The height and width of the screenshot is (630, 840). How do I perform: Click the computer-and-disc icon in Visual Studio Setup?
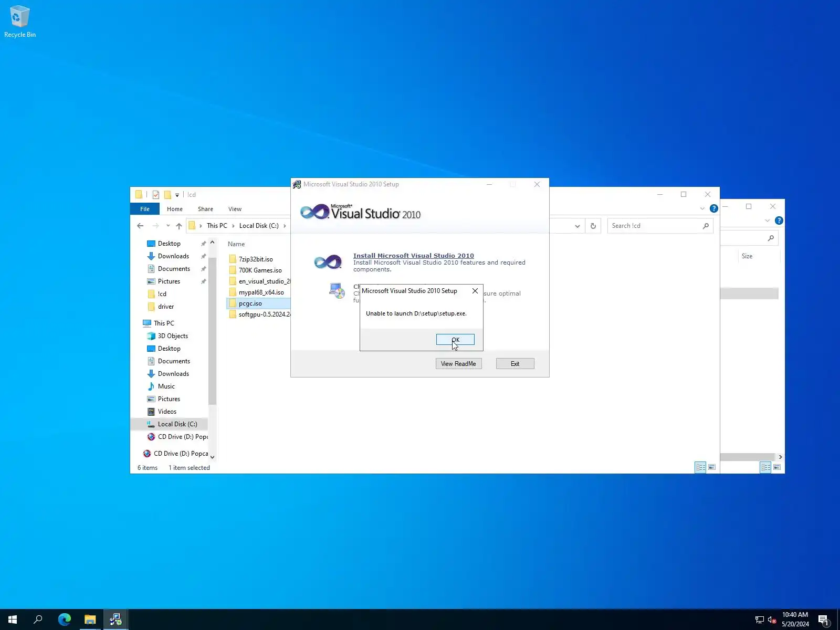click(337, 290)
